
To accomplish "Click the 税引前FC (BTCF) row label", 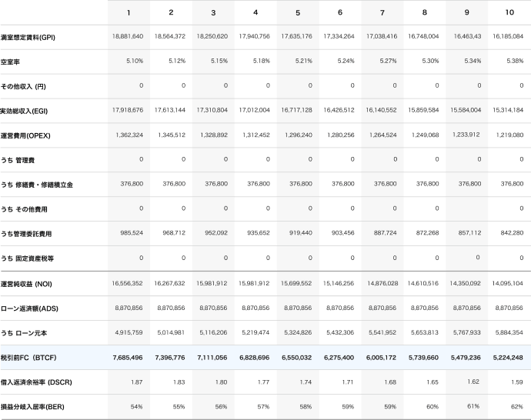I will click(28, 358).
